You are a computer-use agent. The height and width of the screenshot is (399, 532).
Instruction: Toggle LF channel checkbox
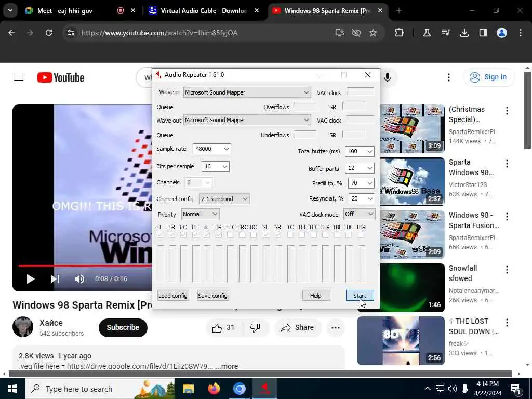tap(195, 235)
